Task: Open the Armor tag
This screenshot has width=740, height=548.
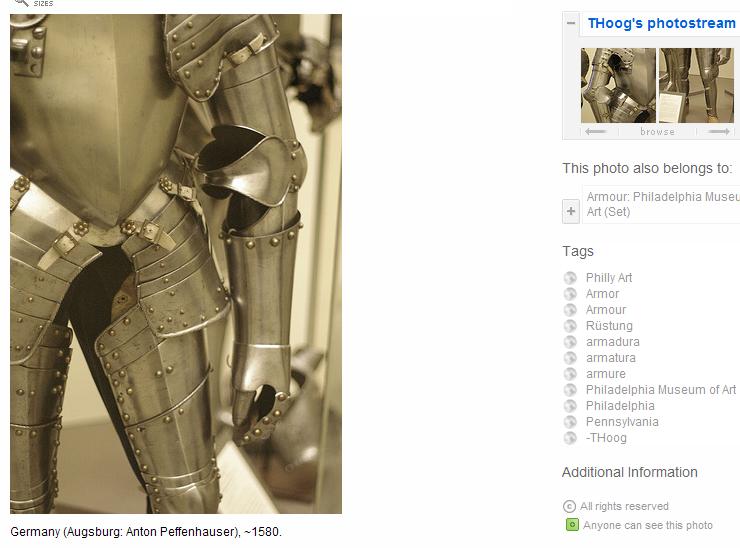Action: [602, 294]
